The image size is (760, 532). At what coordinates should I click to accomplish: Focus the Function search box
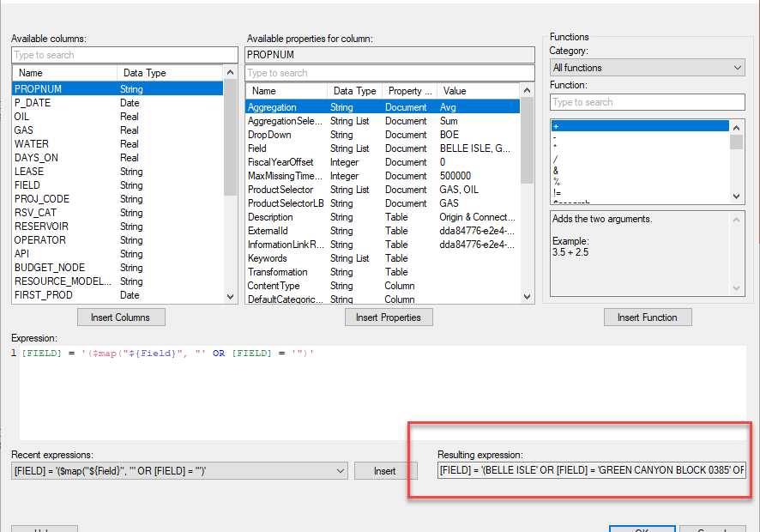[x=647, y=102]
